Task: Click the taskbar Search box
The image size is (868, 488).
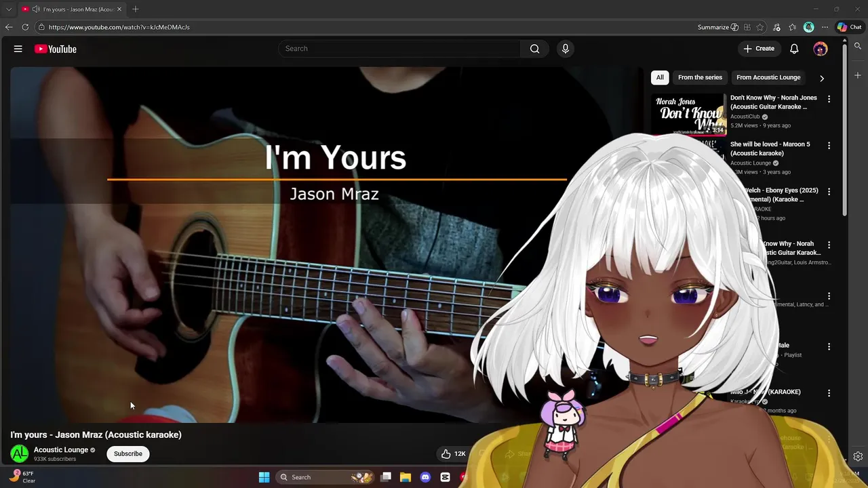Action: point(326,477)
